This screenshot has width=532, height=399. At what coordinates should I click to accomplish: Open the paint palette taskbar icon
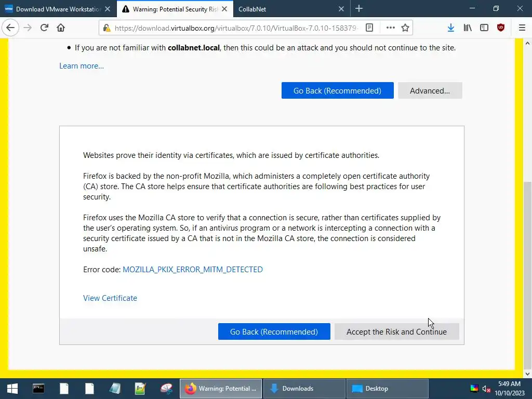click(x=166, y=389)
